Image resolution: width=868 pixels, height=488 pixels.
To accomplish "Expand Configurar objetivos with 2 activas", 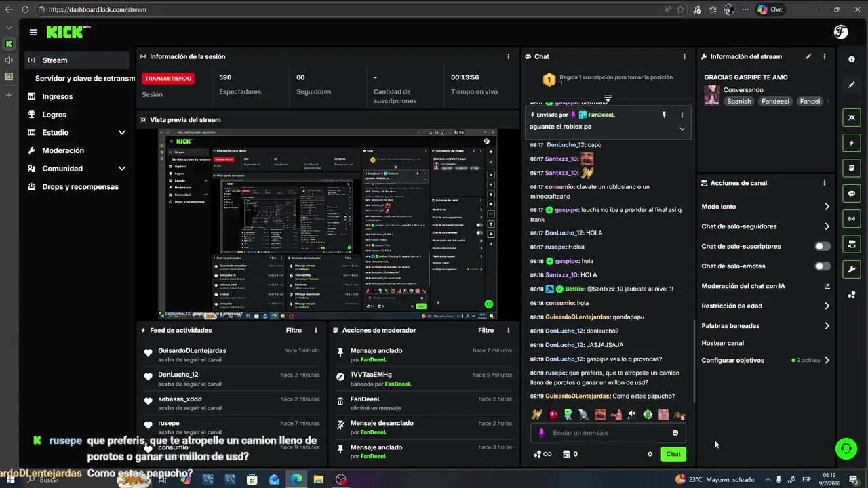I will coord(827,361).
